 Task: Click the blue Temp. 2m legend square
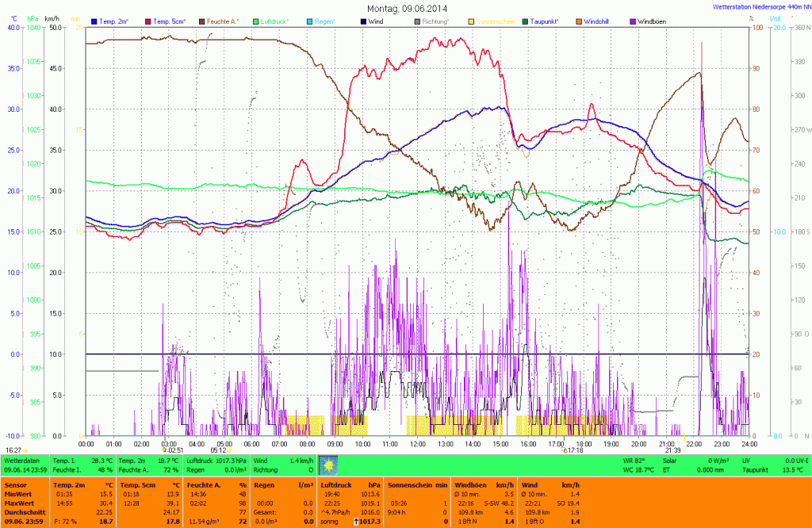coord(95,21)
